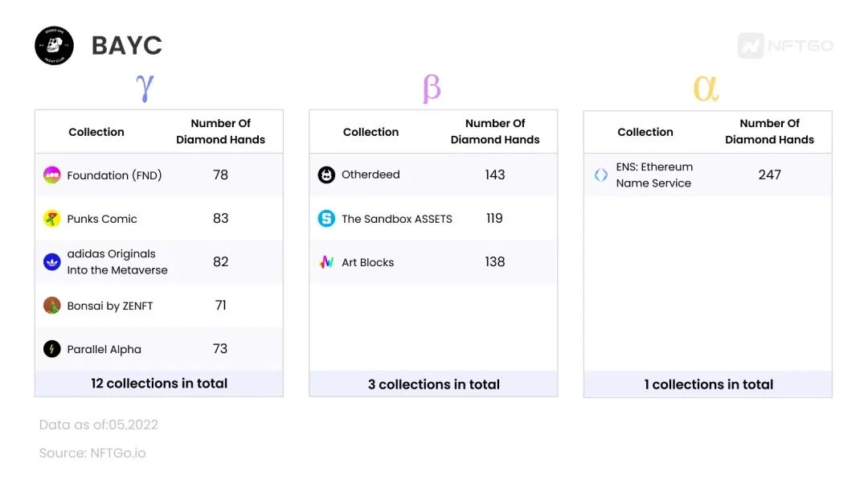This screenshot has height=489, width=868.
Task: Click the Foundation (FND) collection icon
Action: 52,175
